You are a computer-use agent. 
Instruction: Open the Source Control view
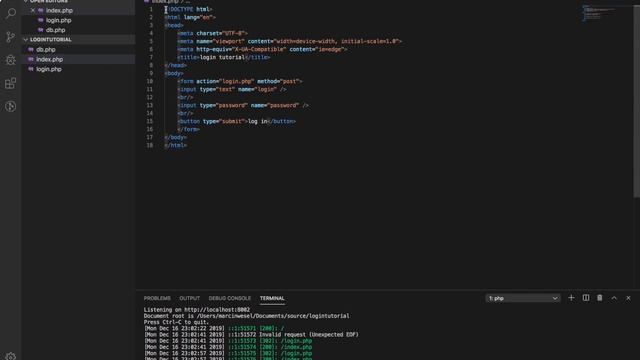pyautogui.click(x=11, y=37)
